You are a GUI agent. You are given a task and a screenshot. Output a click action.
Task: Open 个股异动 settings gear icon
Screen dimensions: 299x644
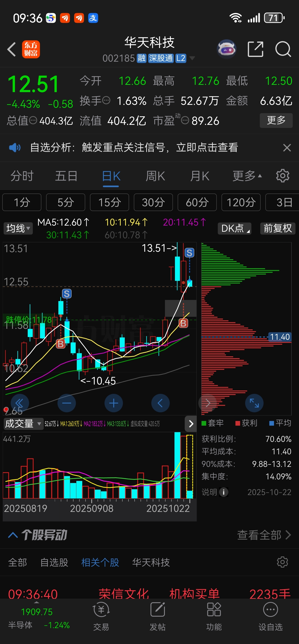(282, 562)
